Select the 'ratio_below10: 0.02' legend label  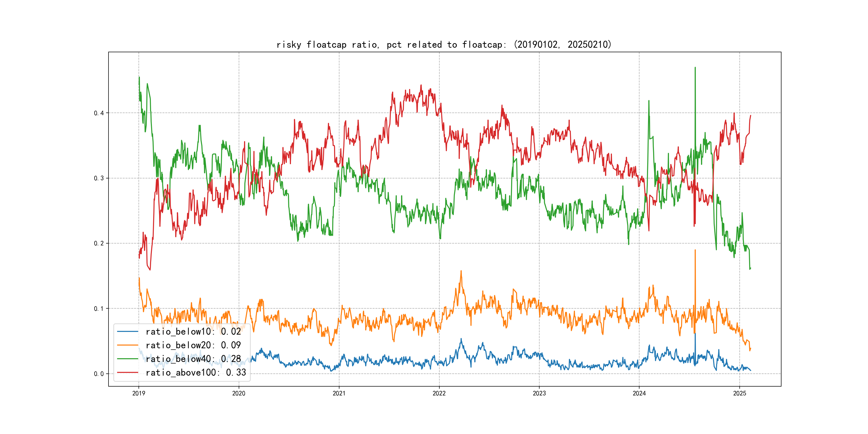193,332
